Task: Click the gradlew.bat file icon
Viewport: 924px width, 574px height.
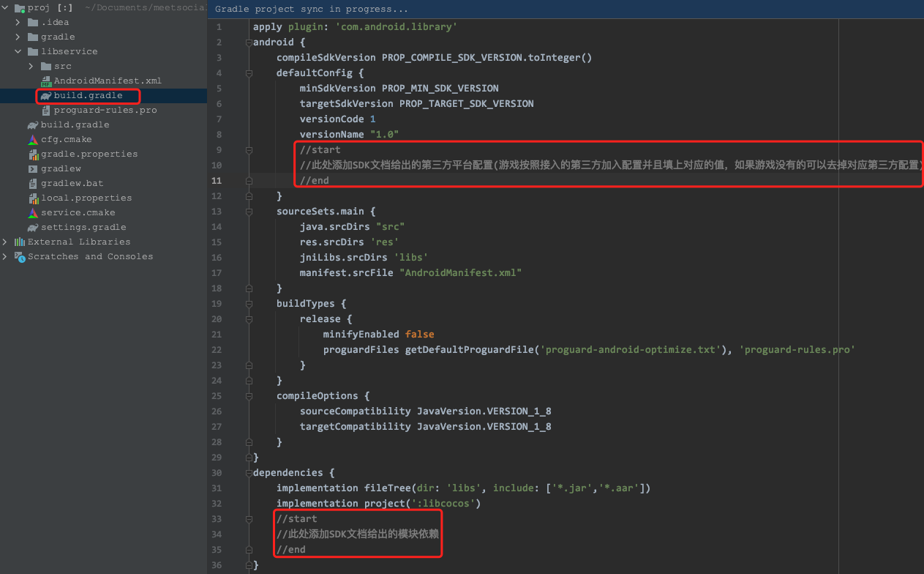Action: pyautogui.click(x=33, y=183)
